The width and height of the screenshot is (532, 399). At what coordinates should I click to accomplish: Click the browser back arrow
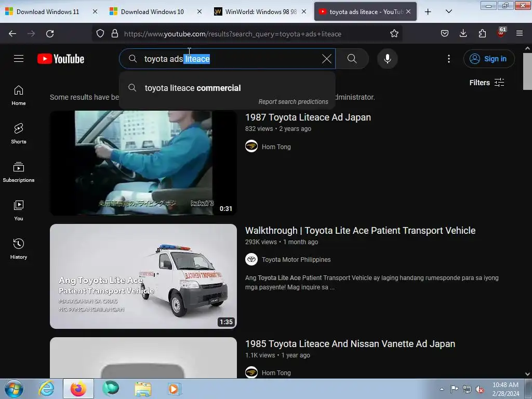coord(12,34)
